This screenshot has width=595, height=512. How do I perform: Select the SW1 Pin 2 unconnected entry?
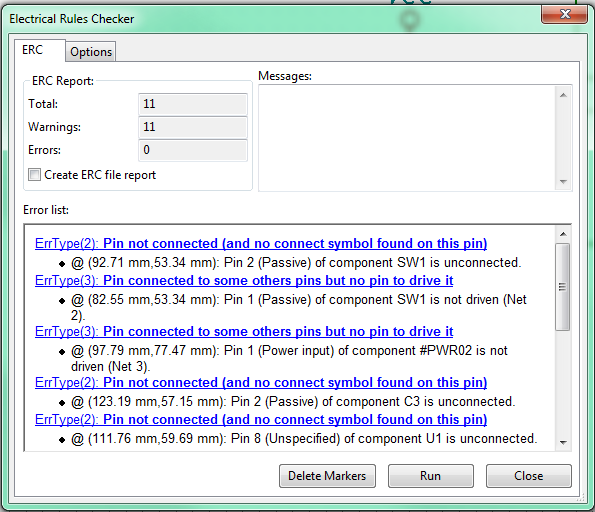coord(296,262)
